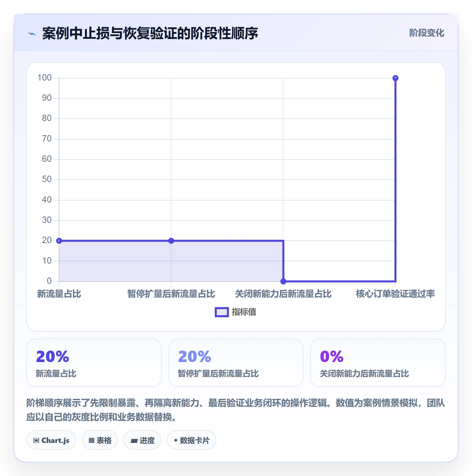Click the lightning icon beside the title
472x476 pixels.
[32, 34]
